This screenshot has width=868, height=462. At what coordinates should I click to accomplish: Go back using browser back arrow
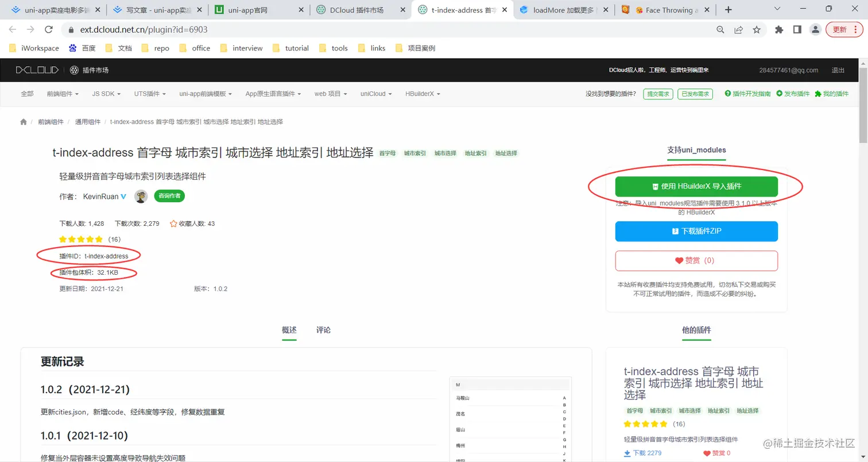[x=13, y=30]
